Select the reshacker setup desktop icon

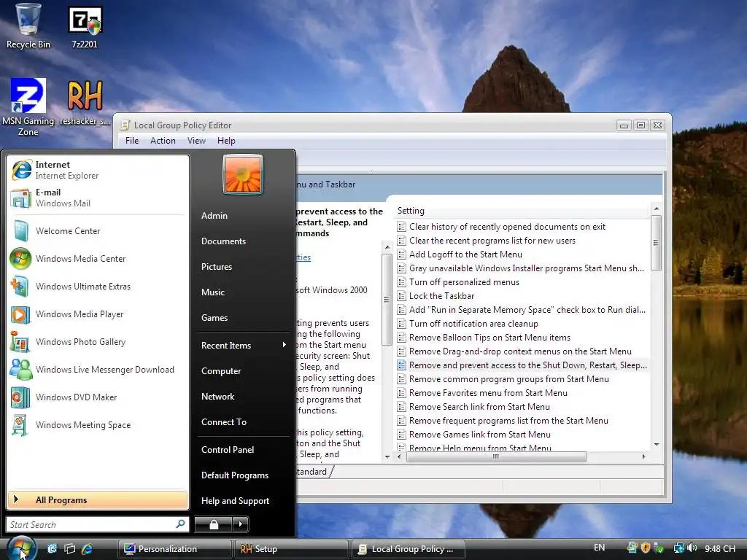(x=85, y=103)
